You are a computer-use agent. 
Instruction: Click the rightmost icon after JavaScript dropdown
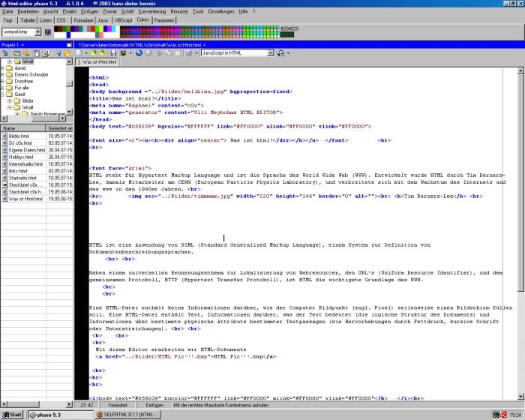click(x=282, y=53)
